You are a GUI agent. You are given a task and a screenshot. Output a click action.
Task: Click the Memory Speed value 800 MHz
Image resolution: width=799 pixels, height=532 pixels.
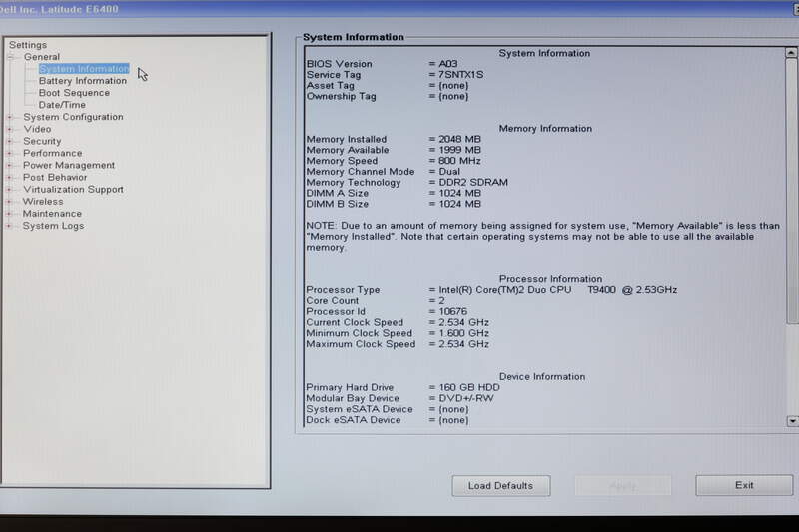(x=459, y=161)
